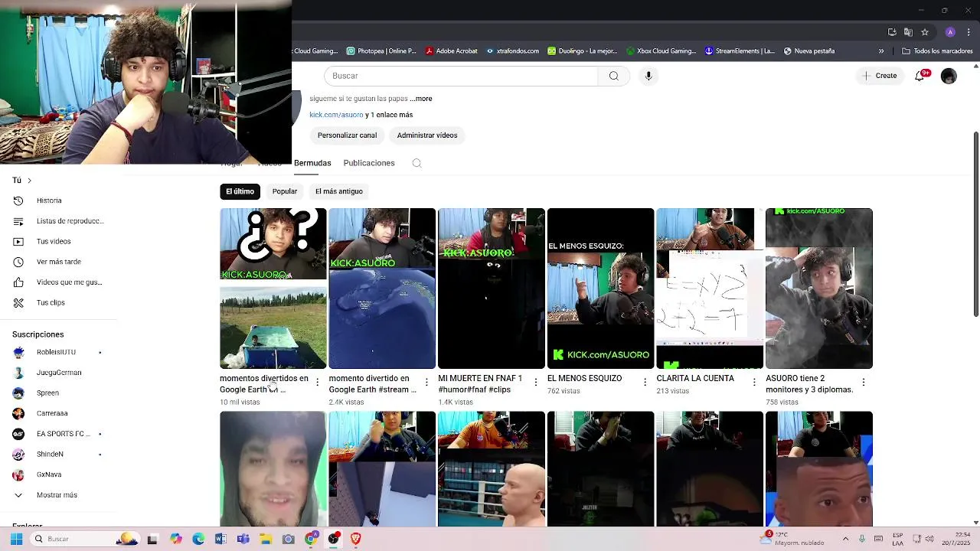Select the 'El último' sort chip
This screenshot has width=980, height=551.
click(240, 191)
